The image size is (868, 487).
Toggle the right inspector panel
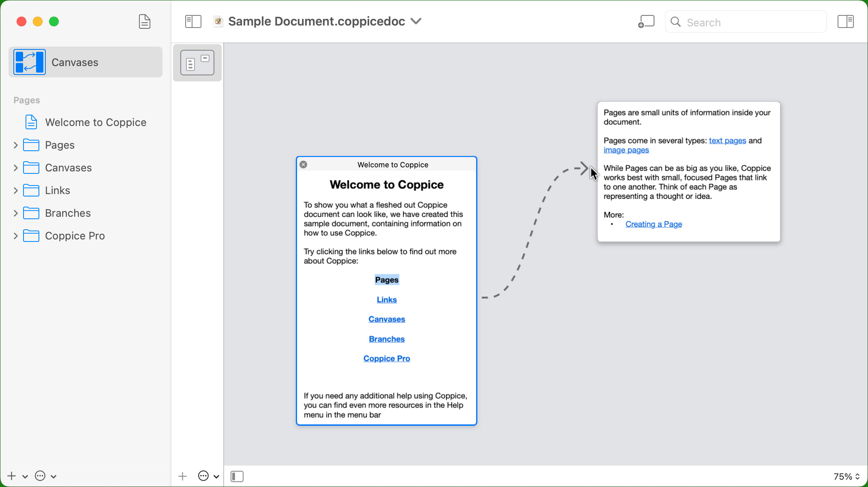845,21
